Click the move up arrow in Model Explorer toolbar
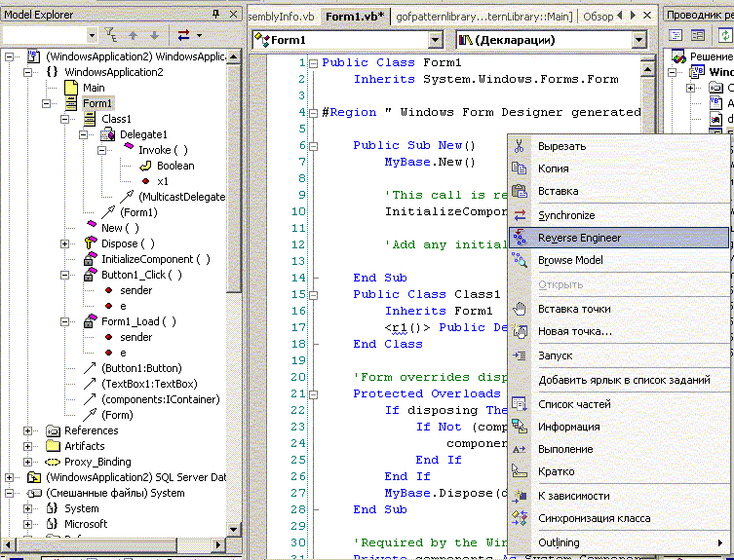The height and width of the screenshot is (560, 734). [x=133, y=35]
